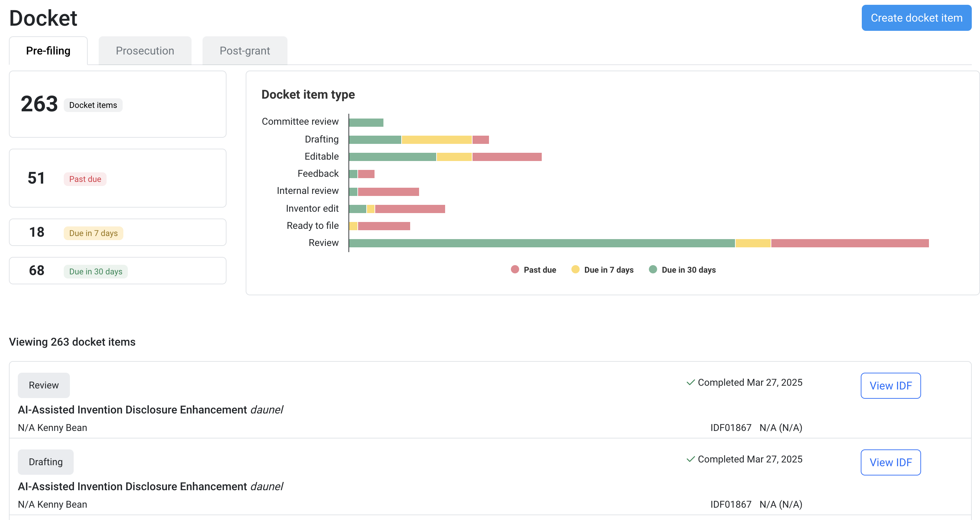Filter by 18 Due in 7 days card
The height and width of the screenshot is (520, 980).
[x=118, y=232]
